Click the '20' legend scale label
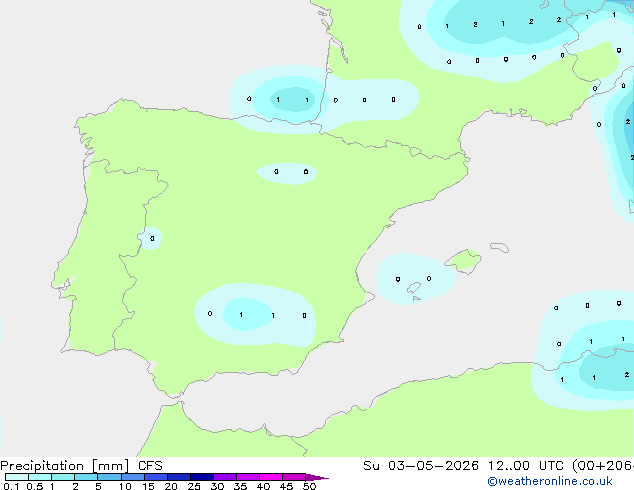The width and height of the screenshot is (634, 490). click(x=171, y=486)
